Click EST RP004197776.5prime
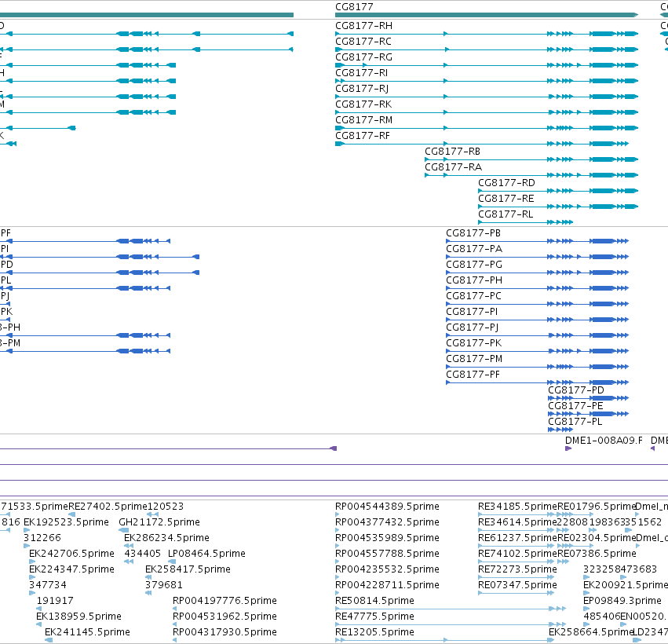668x644 pixels. point(224,601)
